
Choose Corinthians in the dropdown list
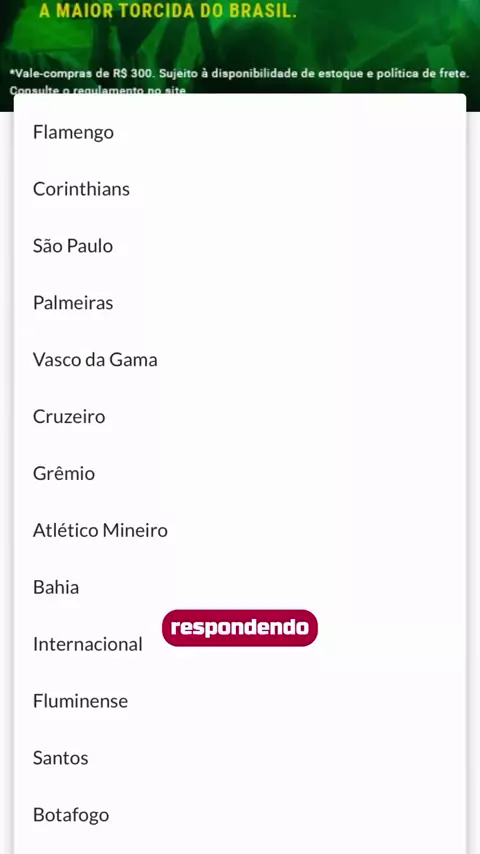pyautogui.click(x=240, y=189)
